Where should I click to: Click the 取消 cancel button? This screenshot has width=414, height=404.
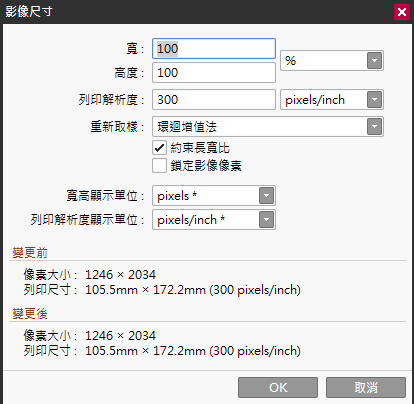(x=366, y=388)
